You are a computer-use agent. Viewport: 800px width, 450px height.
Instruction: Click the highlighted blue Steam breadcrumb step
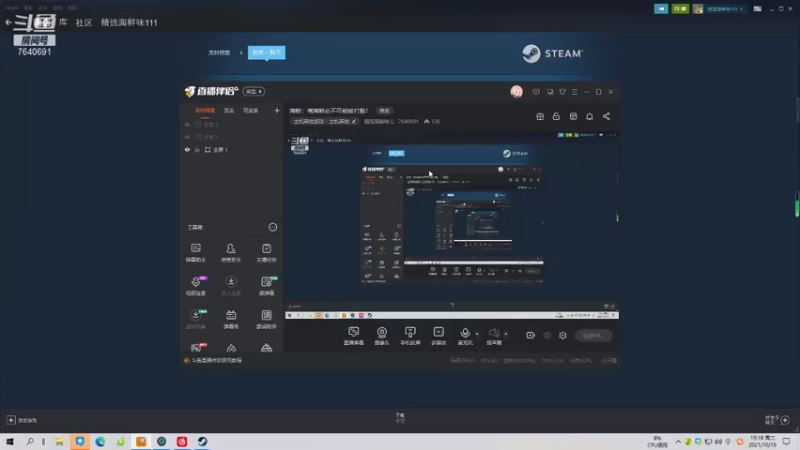tap(266, 53)
